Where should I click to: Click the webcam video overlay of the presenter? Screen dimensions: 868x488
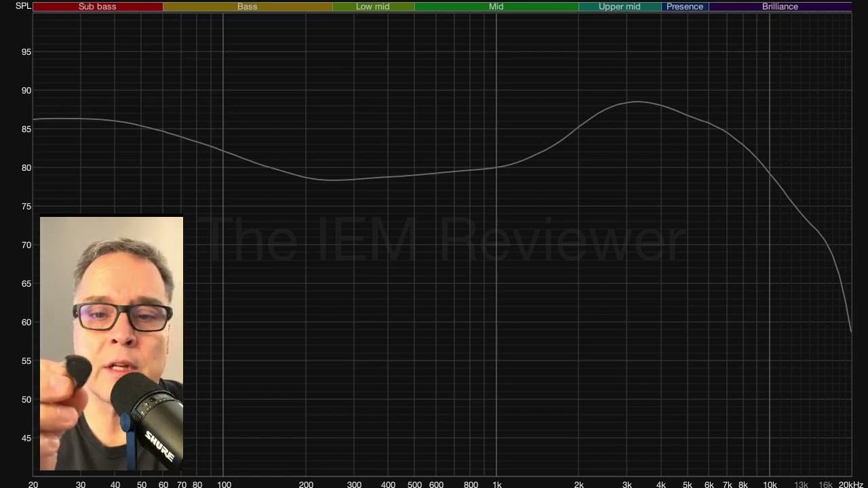point(111,344)
